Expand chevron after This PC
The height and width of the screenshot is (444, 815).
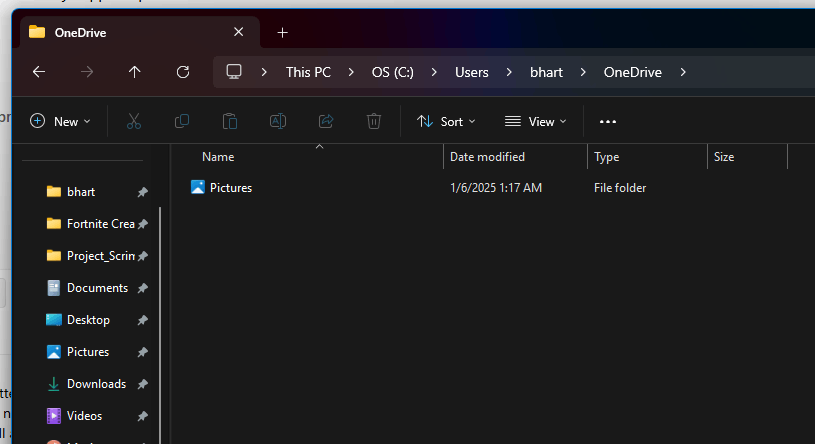click(351, 72)
